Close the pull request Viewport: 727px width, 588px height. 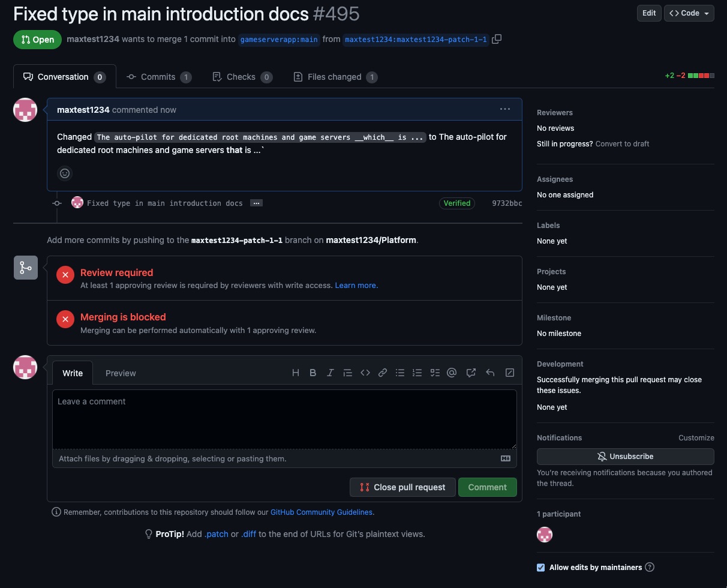pos(402,487)
